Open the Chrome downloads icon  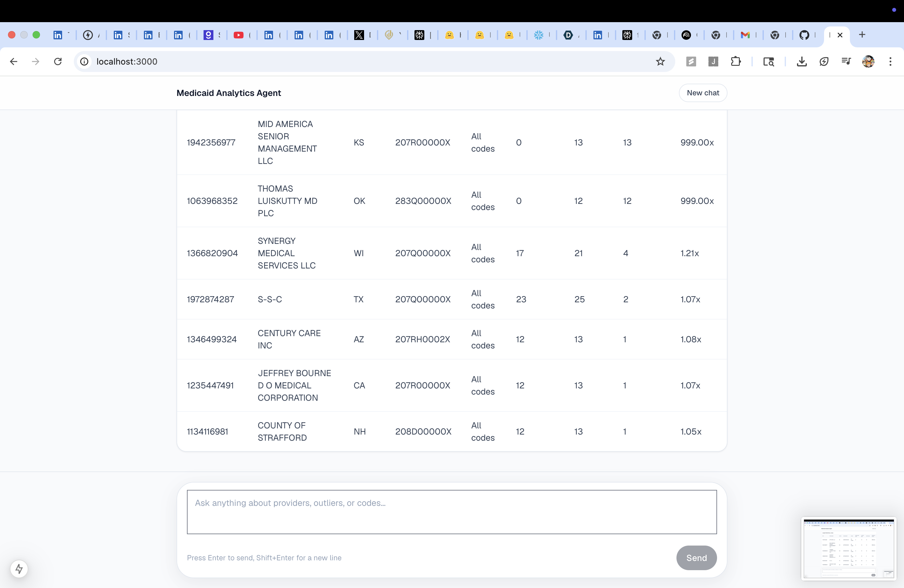tap(801, 62)
